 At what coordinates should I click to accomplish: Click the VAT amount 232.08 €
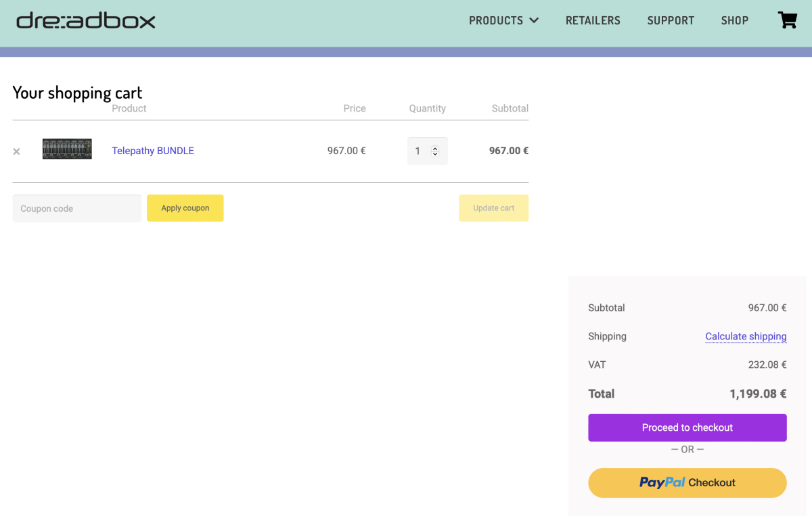point(767,365)
